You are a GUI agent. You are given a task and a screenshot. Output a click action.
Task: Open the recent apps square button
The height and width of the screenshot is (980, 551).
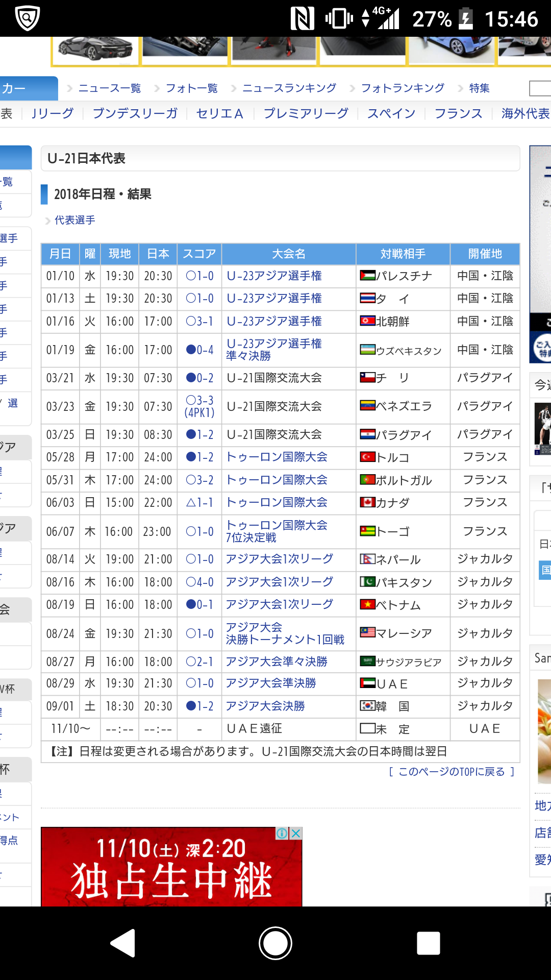428,943
